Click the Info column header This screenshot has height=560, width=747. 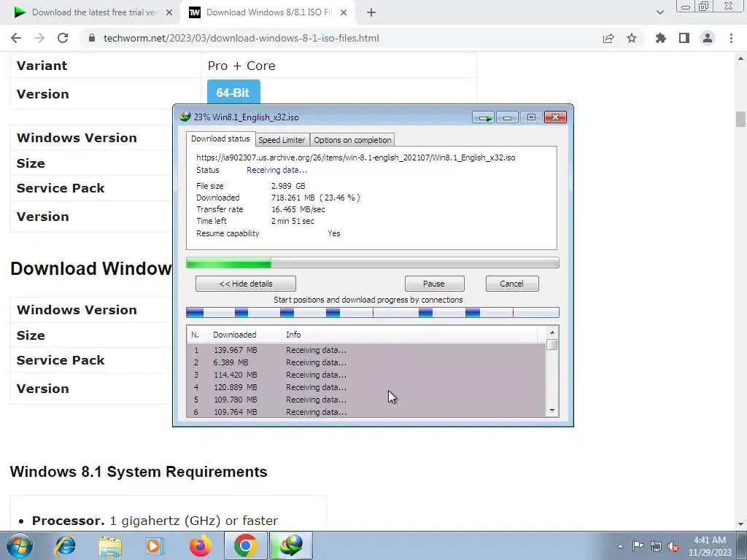[410, 335]
